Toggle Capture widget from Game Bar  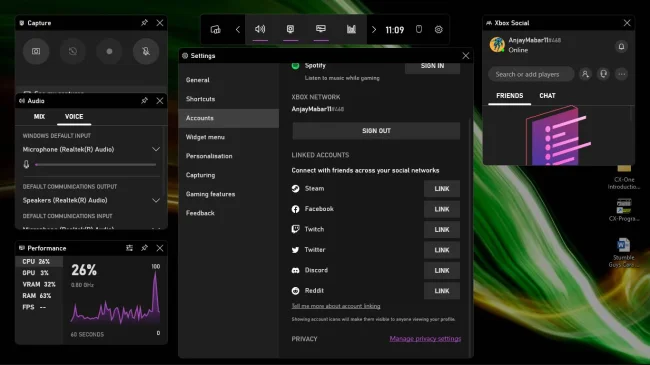[x=291, y=29]
